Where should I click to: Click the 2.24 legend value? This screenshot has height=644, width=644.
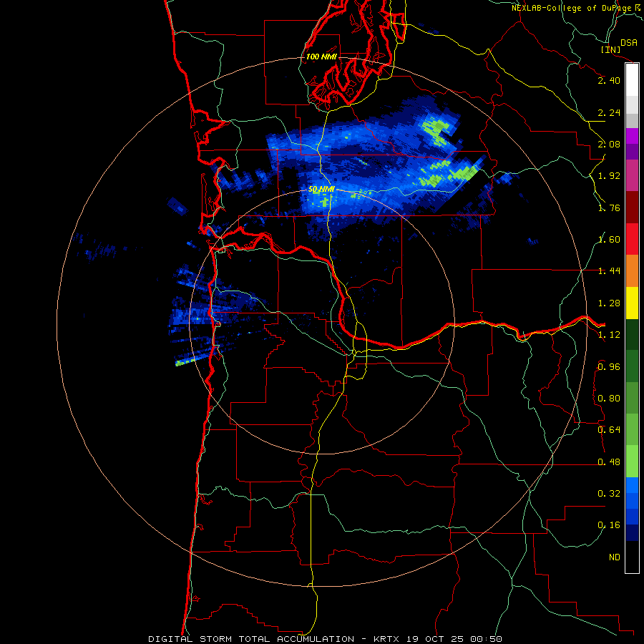coord(609,112)
